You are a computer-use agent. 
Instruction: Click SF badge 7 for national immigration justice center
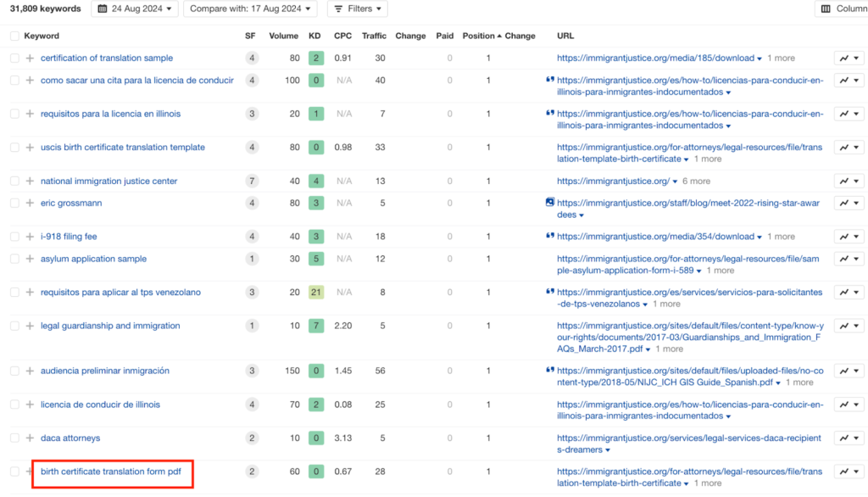pos(252,181)
